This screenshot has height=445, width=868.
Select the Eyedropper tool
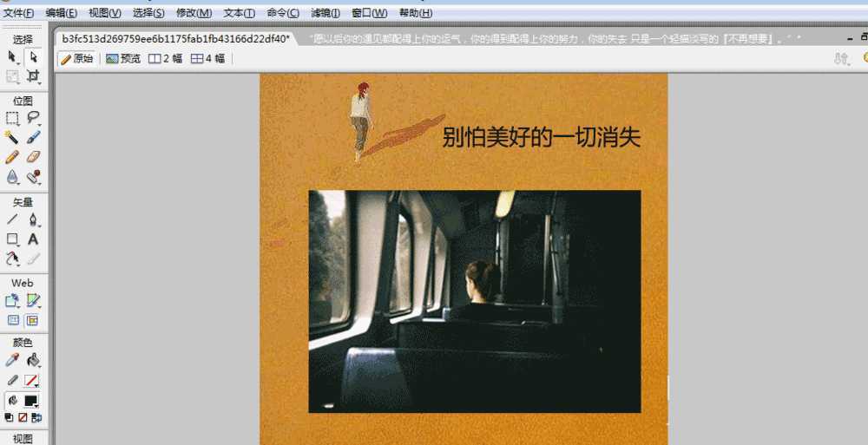12,360
